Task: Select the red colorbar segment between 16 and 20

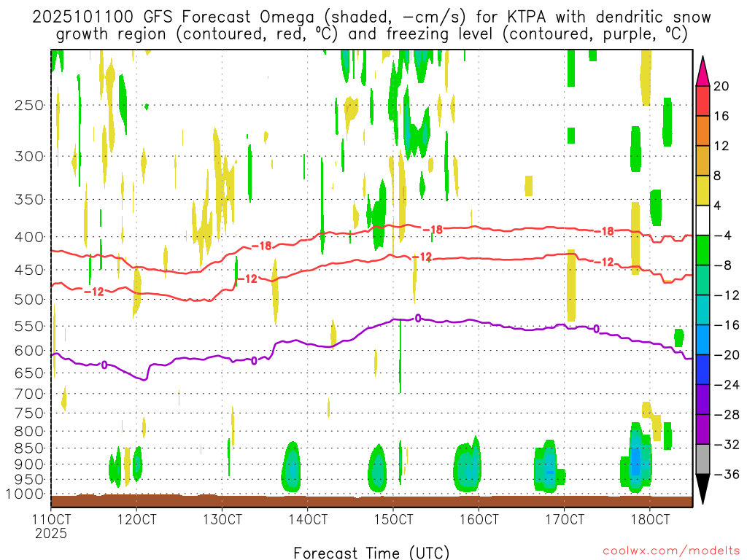Action: click(x=703, y=101)
